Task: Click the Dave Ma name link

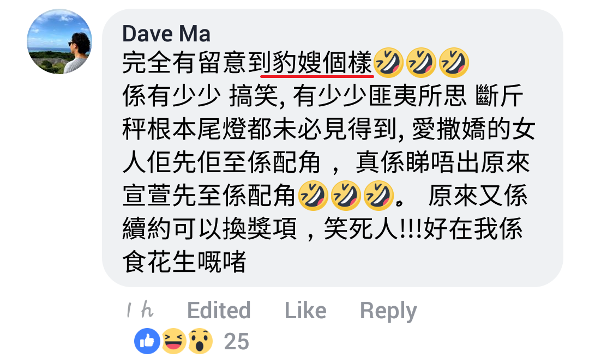Action: point(166,34)
